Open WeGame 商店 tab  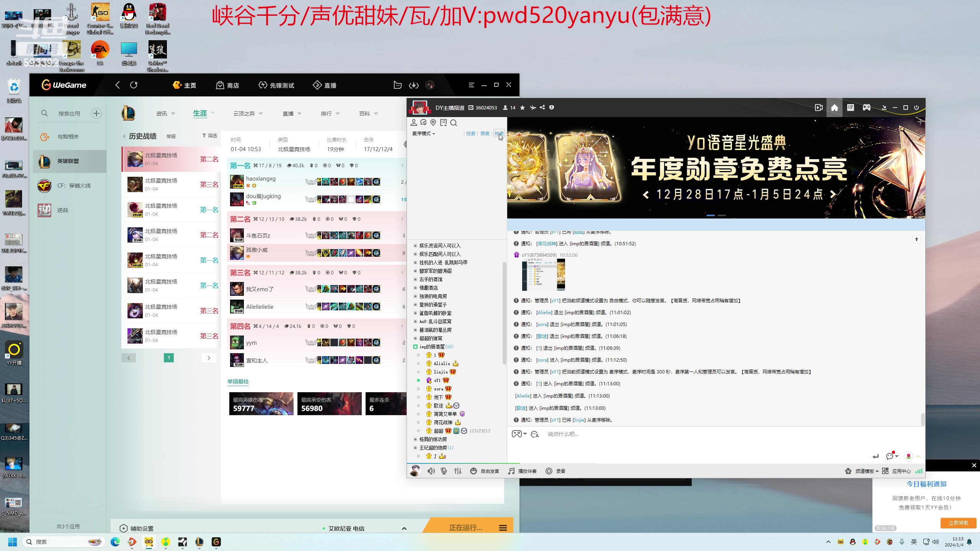(228, 85)
